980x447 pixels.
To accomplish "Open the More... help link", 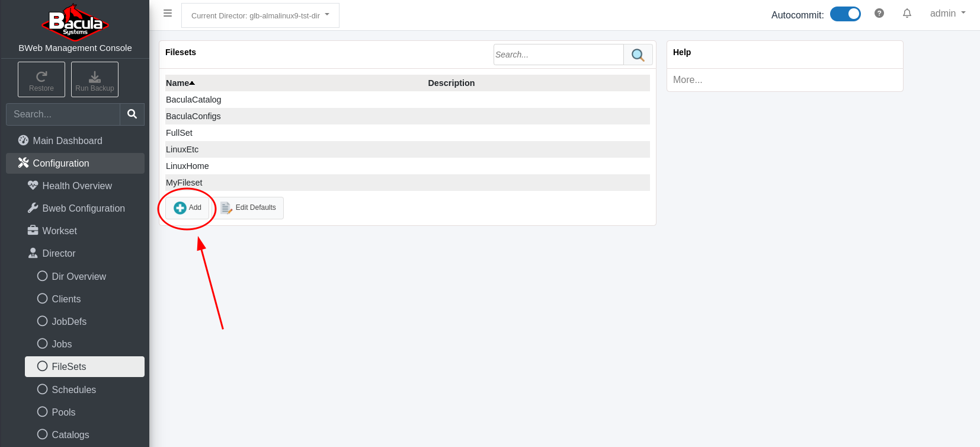I will (x=687, y=79).
